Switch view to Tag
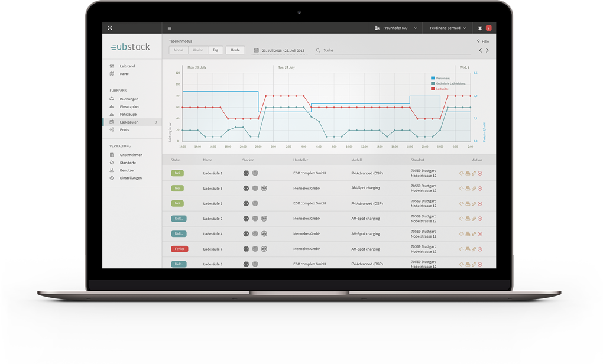This screenshot has height=364, width=603. pos(215,50)
